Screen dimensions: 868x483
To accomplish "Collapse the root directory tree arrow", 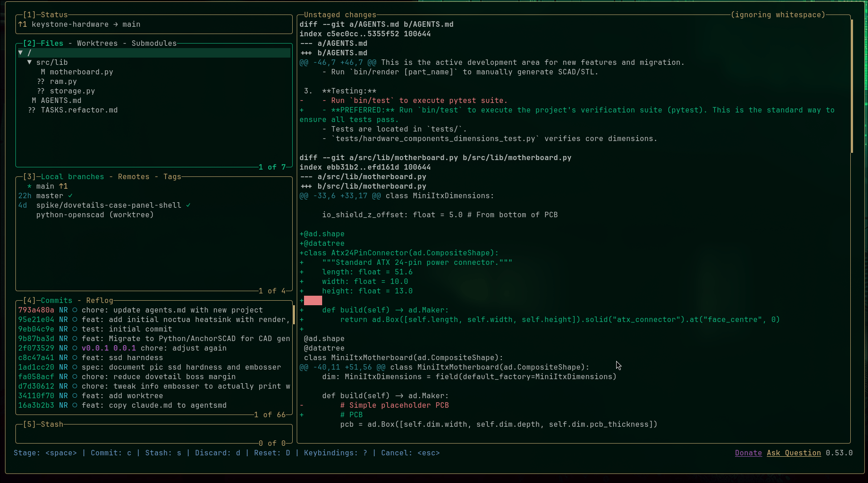I will 20,53.
